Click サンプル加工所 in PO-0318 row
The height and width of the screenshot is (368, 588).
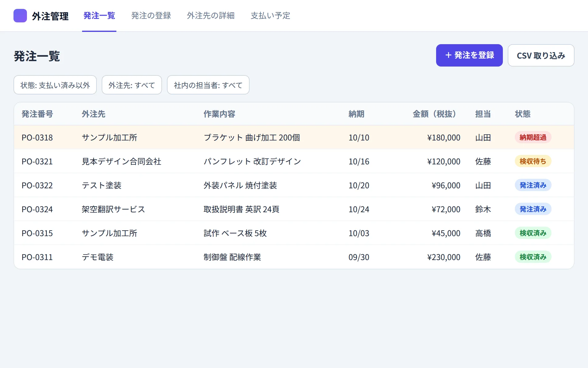(109, 137)
